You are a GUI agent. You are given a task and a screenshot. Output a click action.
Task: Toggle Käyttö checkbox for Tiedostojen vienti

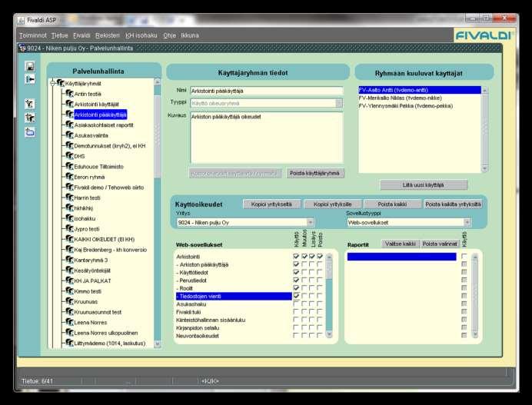tap(296, 296)
